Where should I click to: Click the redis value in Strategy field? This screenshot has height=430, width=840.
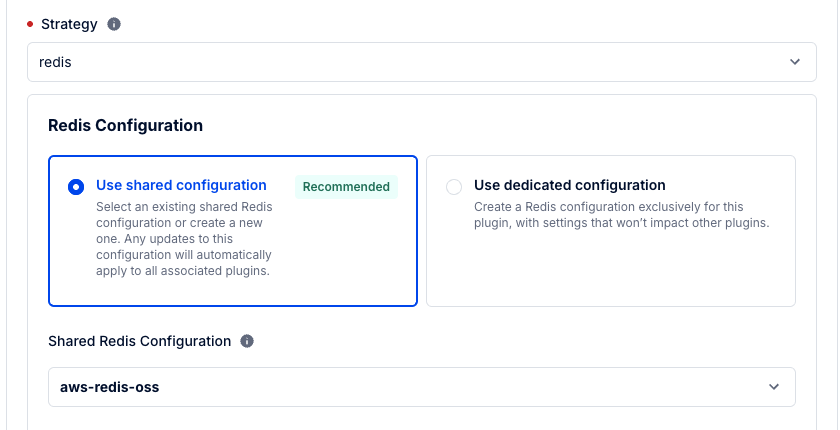pyautogui.click(x=55, y=62)
